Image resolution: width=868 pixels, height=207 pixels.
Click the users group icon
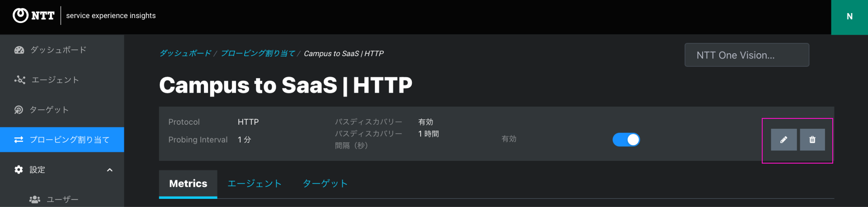pyautogui.click(x=35, y=199)
